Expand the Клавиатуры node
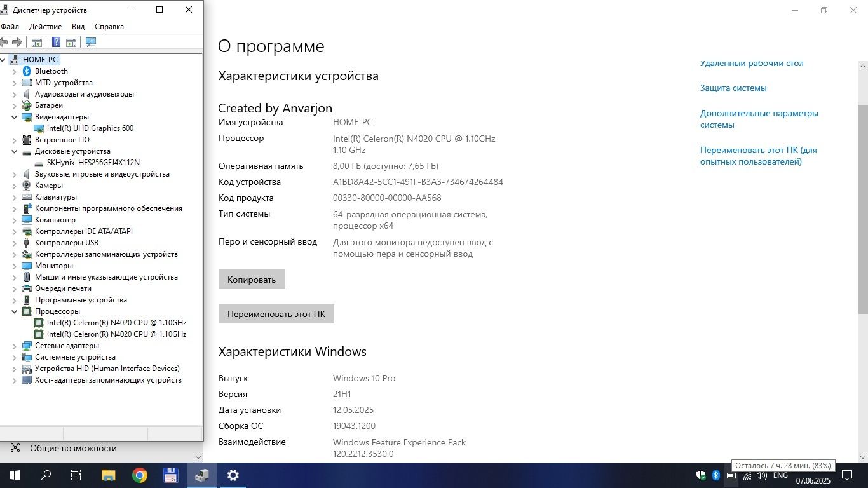Image resolution: width=868 pixels, height=488 pixels. point(15,197)
